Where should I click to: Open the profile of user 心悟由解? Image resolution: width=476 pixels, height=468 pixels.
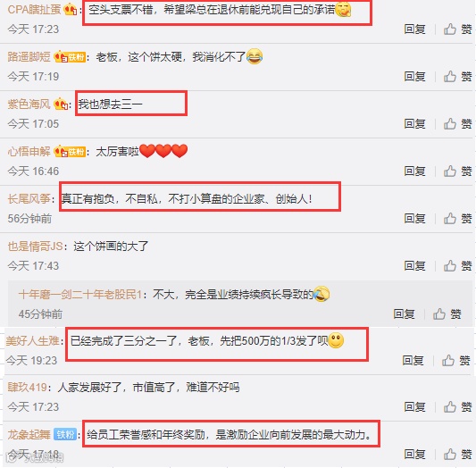tap(29, 152)
